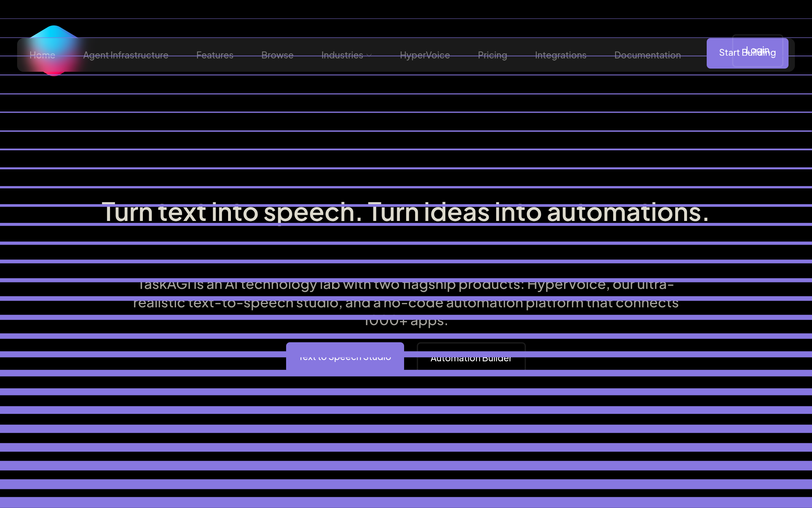Viewport: 812px width, 508px height.
Task: Go to the Home nav link
Action: [42, 55]
